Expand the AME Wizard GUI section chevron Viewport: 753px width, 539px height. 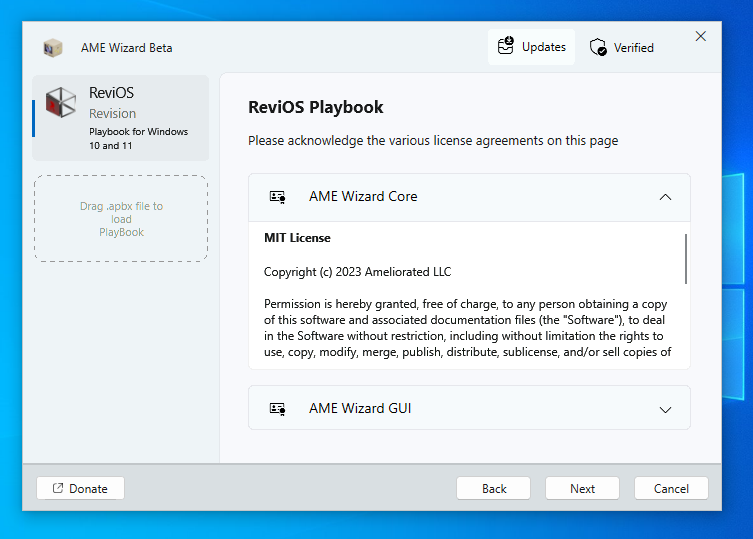coord(665,409)
